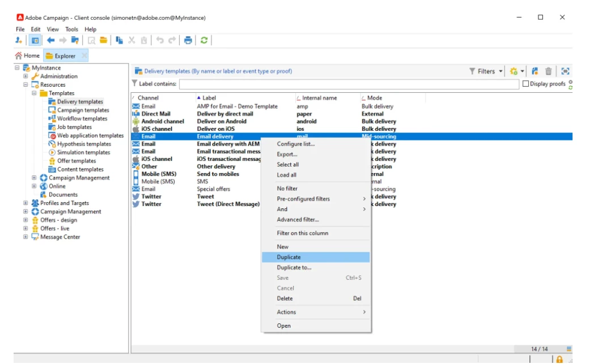
Task: Click the yellow folder toolbar icon
Action: [x=103, y=40]
